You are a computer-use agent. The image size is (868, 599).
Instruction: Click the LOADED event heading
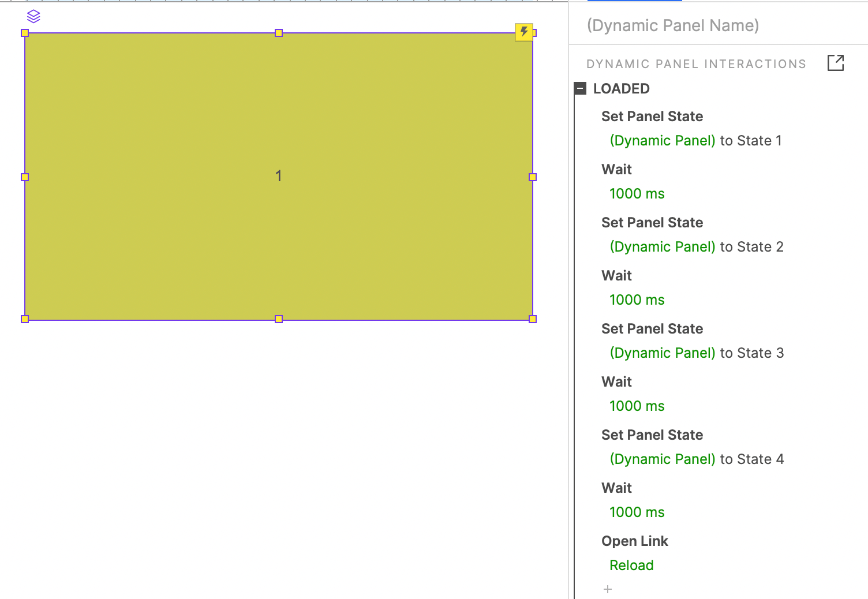pos(622,89)
